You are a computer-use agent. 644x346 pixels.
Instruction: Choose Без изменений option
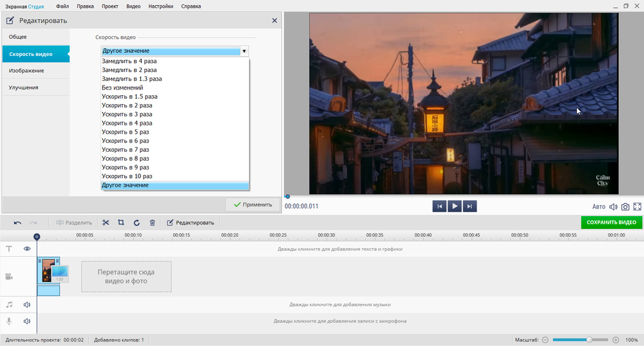[175, 87]
